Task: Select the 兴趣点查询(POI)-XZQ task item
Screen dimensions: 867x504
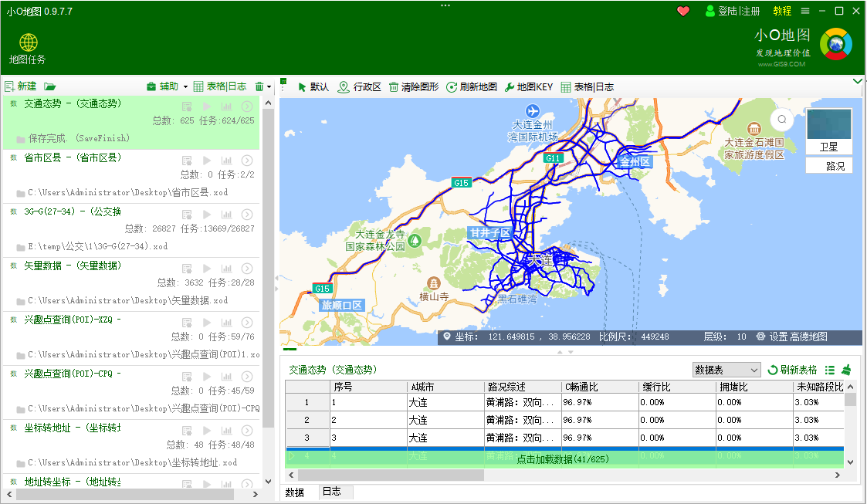Action: click(131, 337)
